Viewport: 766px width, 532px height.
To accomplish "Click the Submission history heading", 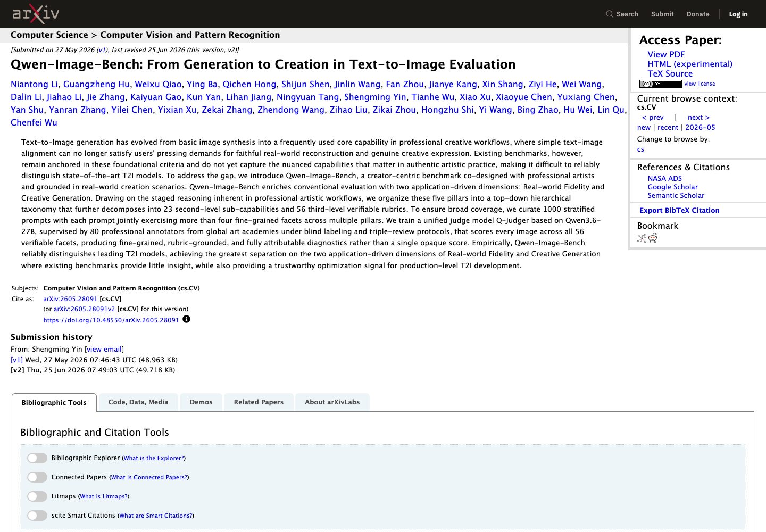I will click(x=52, y=337).
